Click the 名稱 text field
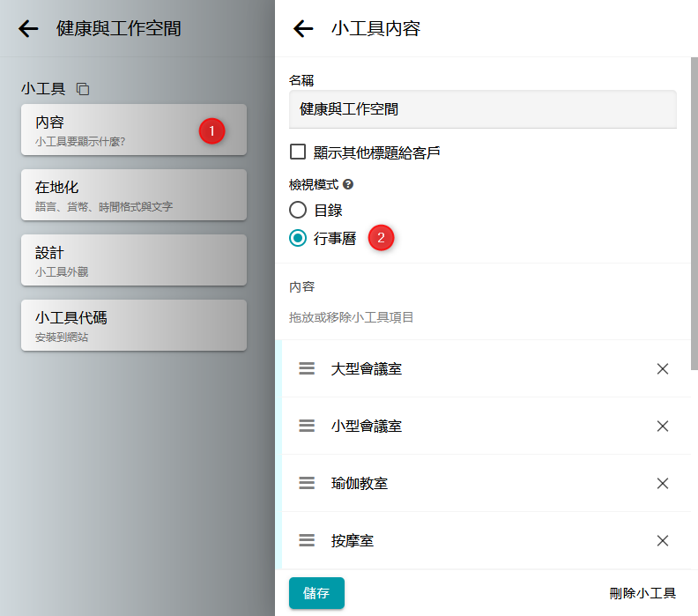The width and height of the screenshot is (698, 616). click(482, 110)
